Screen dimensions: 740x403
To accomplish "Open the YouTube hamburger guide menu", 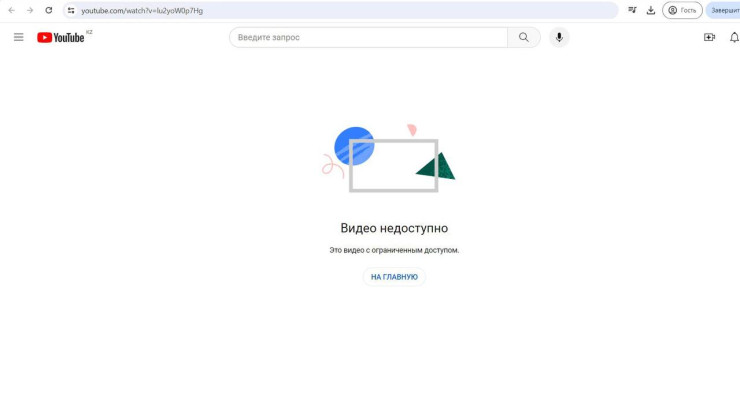I will (18, 37).
